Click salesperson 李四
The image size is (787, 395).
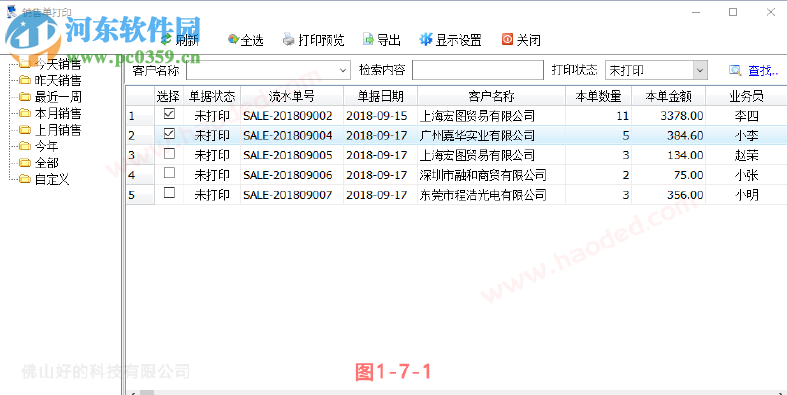tap(746, 116)
